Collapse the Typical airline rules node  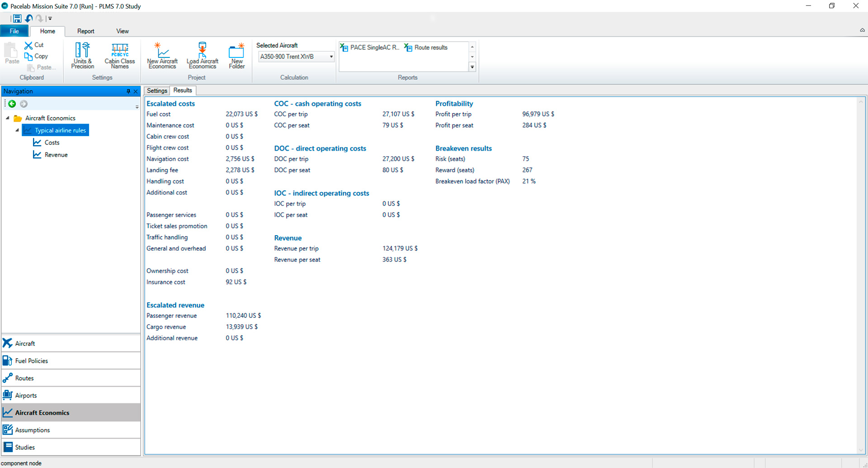[17, 130]
